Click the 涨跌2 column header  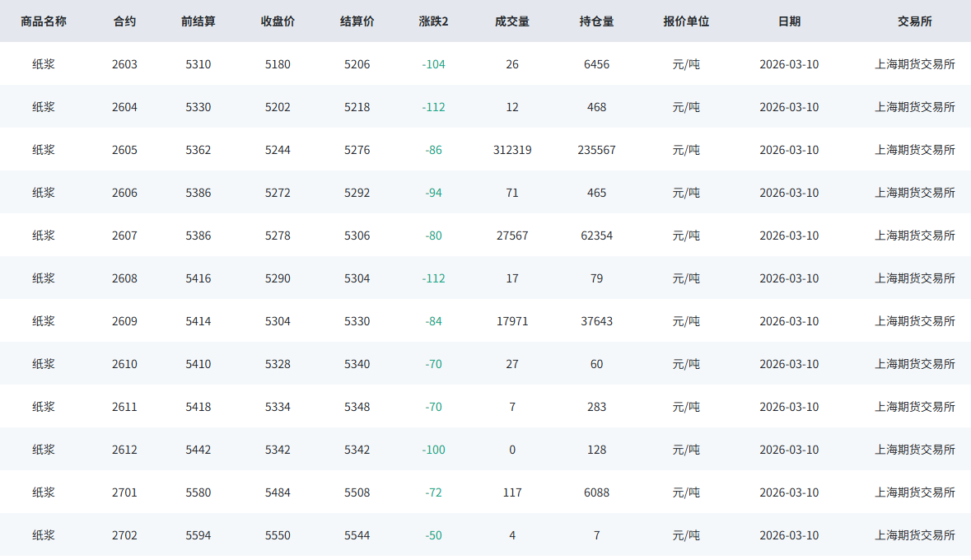point(433,21)
